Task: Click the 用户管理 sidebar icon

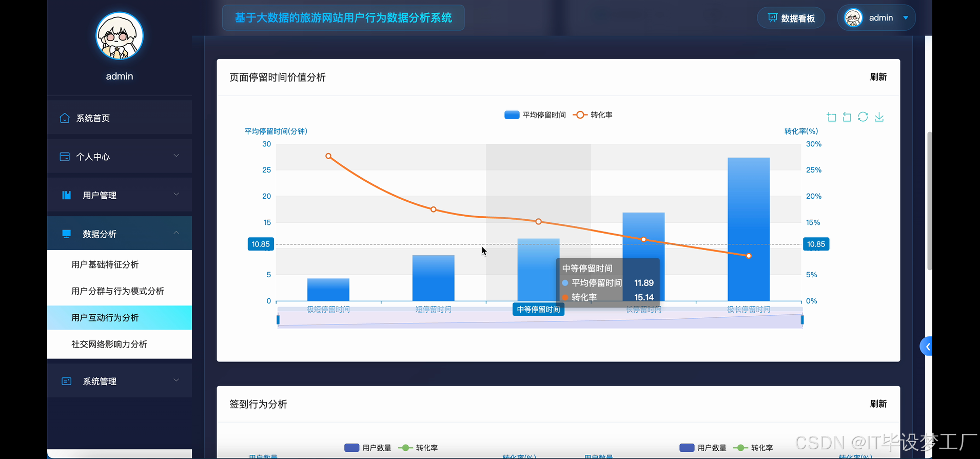Action: tap(66, 195)
